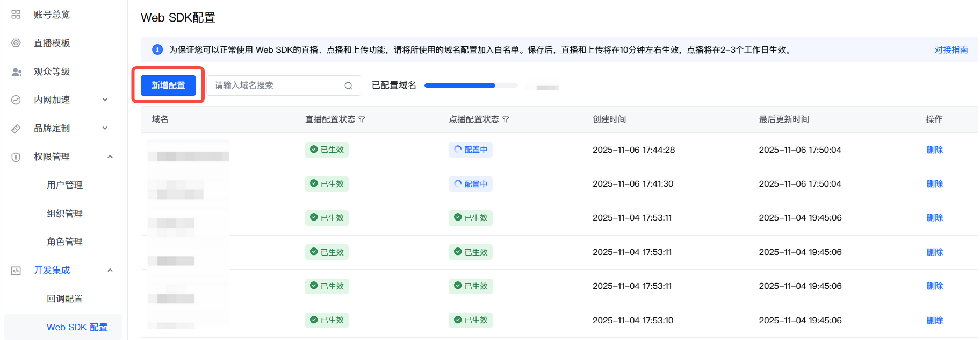Click the 内网加速 speed icon

(16, 100)
